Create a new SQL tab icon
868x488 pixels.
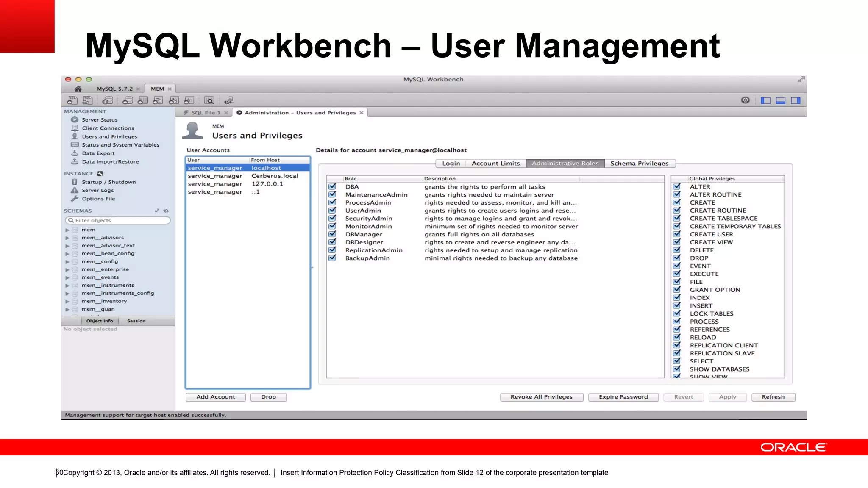click(x=72, y=100)
